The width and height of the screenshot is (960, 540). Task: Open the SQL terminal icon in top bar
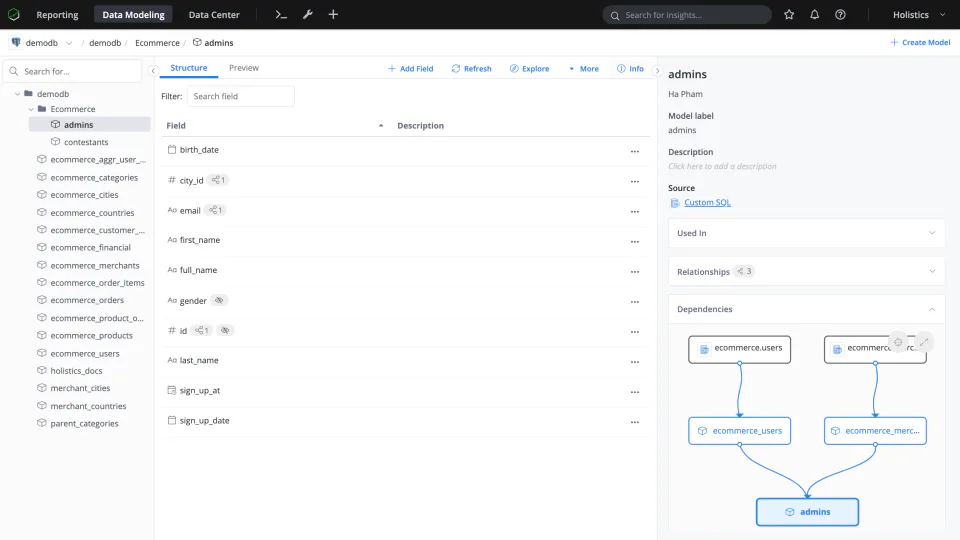[x=281, y=15]
